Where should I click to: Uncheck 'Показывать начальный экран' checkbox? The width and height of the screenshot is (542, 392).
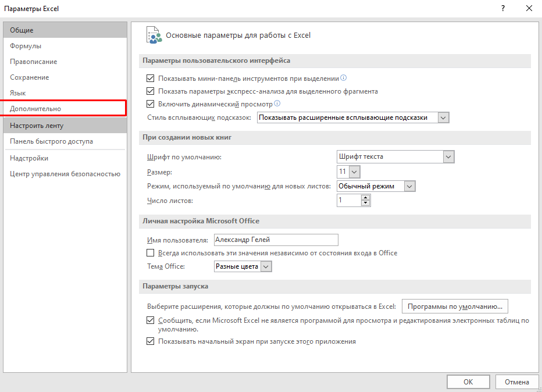(x=151, y=341)
